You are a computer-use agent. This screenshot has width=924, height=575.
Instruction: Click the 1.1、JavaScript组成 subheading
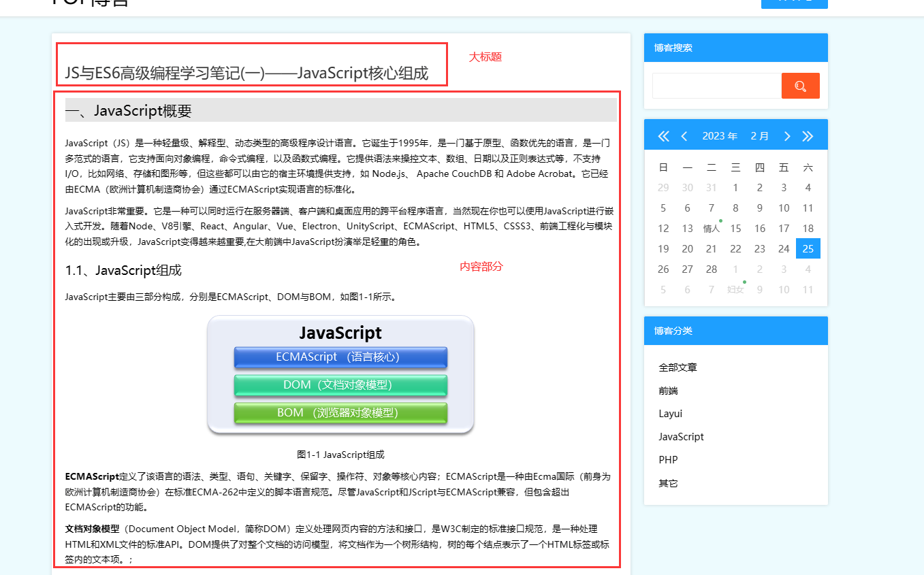point(123,271)
